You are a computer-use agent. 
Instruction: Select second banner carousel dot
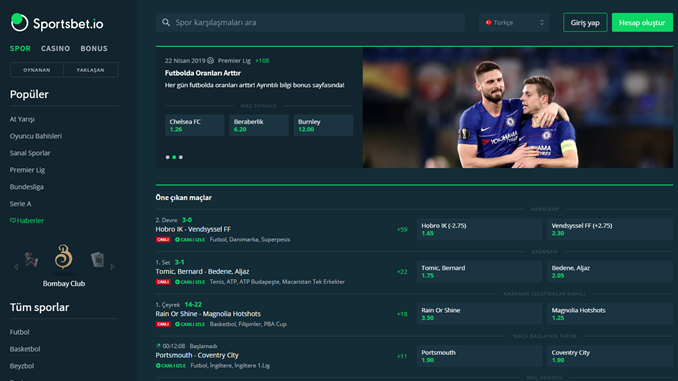[174, 157]
